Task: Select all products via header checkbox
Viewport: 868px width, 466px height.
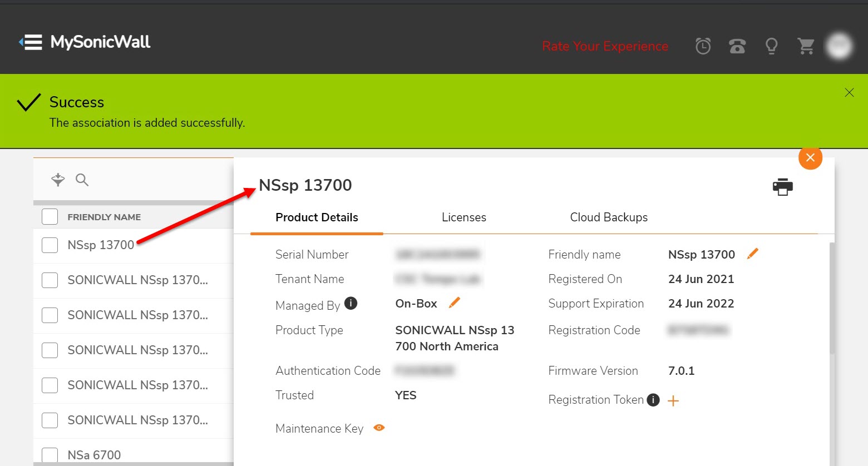Action: tap(50, 217)
